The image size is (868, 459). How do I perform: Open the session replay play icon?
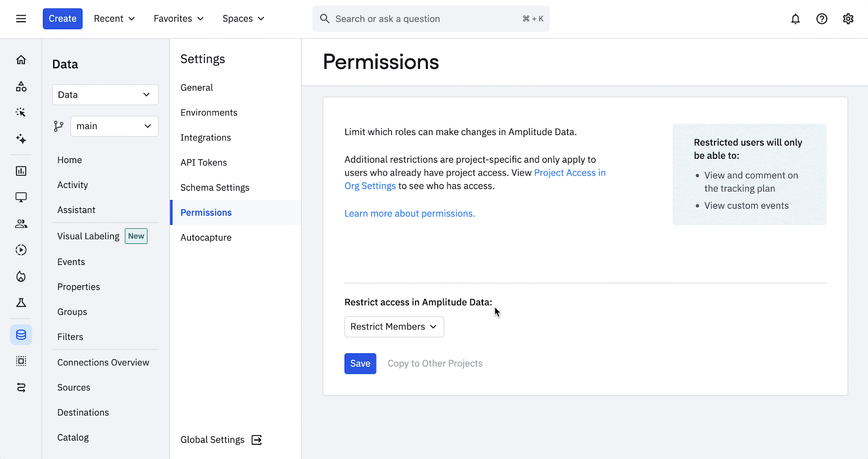coord(21,250)
